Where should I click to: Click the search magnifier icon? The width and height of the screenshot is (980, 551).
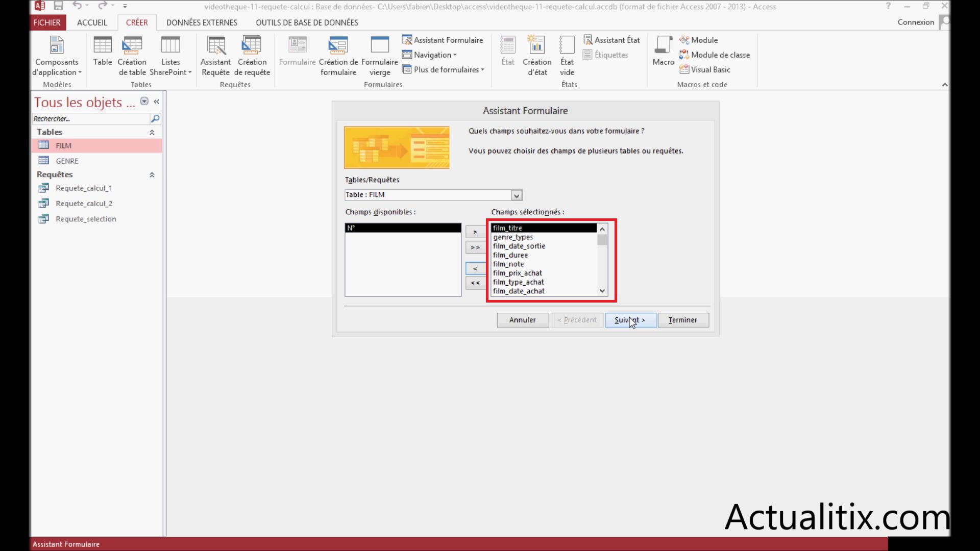click(155, 119)
